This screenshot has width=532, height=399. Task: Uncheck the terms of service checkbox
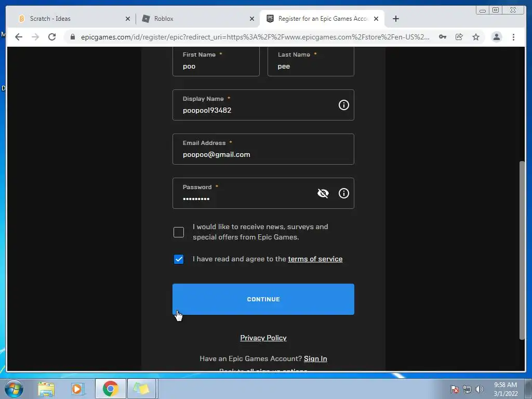(x=179, y=259)
